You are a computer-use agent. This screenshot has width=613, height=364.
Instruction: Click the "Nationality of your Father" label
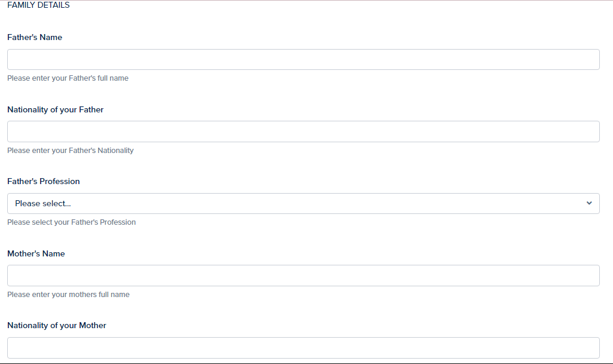[x=55, y=109]
